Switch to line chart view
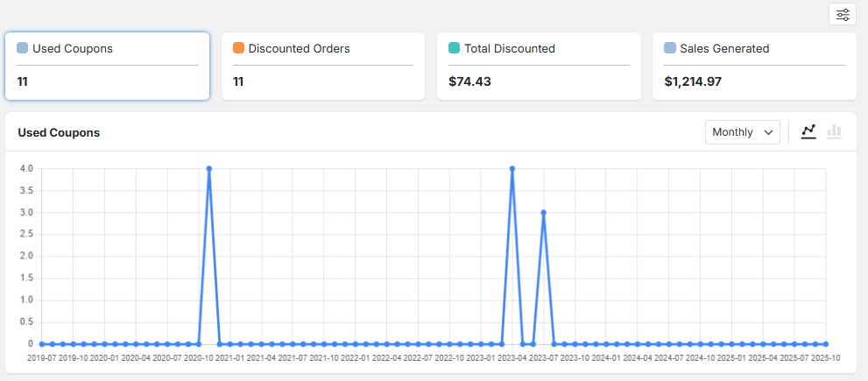Image resolution: width=868 pixels, height=381 pixels. click(x=808, y=131)
